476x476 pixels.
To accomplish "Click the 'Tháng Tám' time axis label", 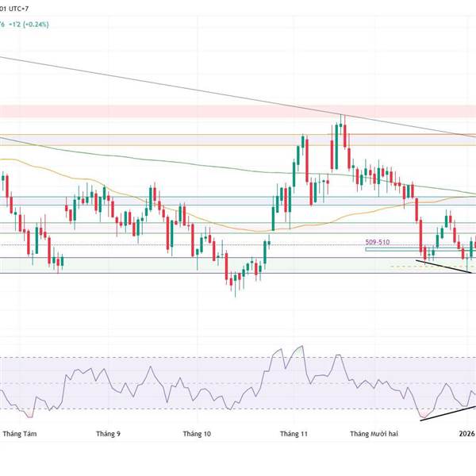I will [x=20, y=434].
